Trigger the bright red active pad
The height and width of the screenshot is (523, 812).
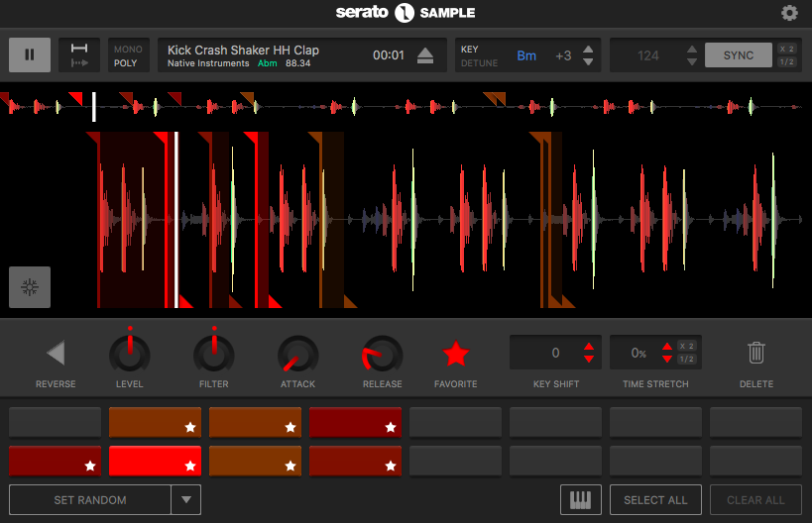tap(155, 461)
